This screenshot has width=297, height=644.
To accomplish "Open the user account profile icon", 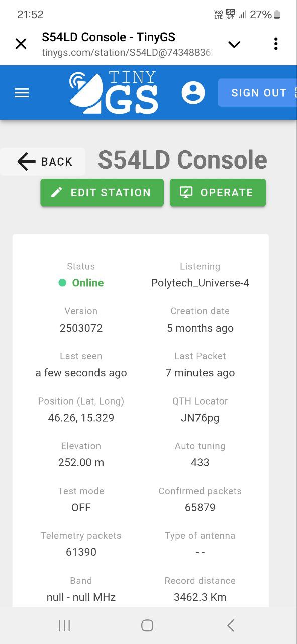I will [x=193, y=93].
